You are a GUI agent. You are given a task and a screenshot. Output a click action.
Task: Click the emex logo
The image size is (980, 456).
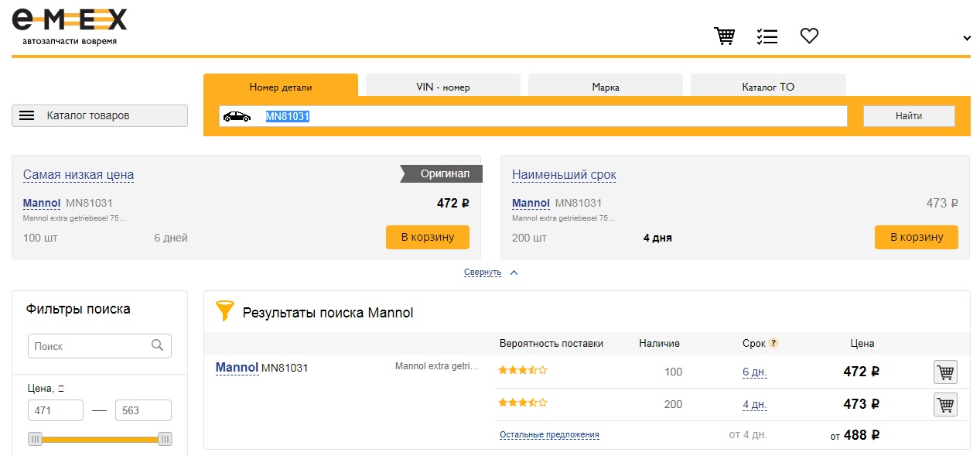[x=70, y=26]
